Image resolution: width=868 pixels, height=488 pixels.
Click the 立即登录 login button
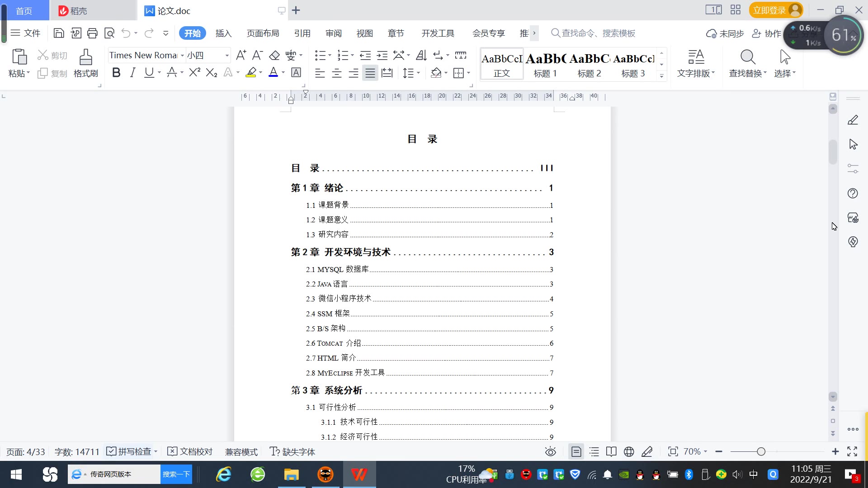point(776,10)
